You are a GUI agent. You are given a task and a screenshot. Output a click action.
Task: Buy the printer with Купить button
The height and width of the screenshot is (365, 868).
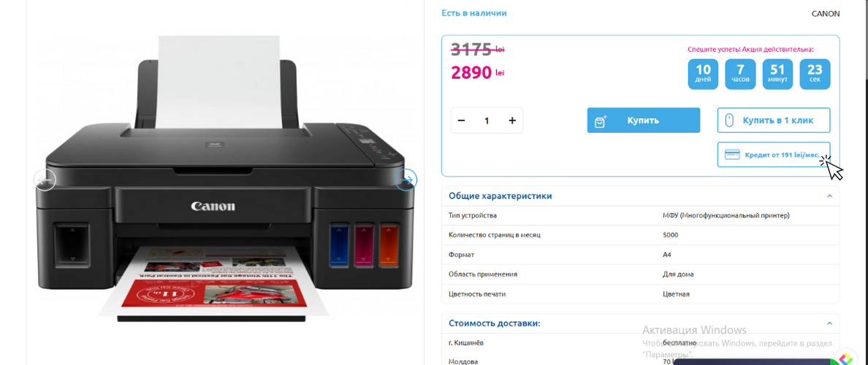coord(643,120)
